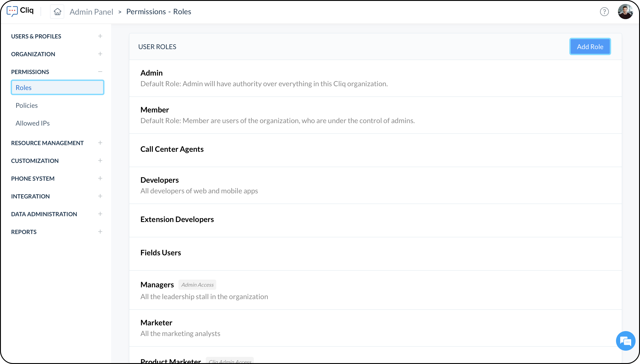
Task: Open the support chat bubble icon
Action: pyautogui.click(x=626, y=341)
